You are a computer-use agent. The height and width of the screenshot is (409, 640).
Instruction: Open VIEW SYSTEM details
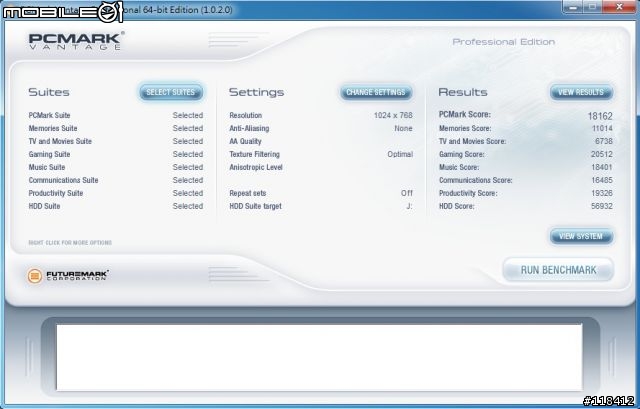pyautogui.click(x=581, y=236)
